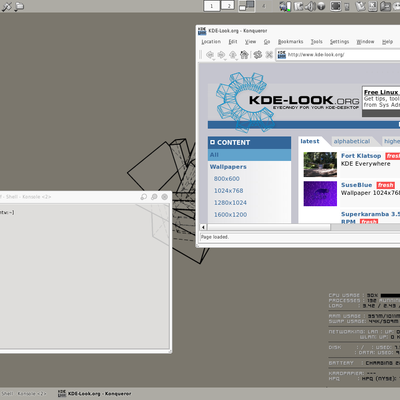Click the X document icon in top panel

[x=373, y=6]
